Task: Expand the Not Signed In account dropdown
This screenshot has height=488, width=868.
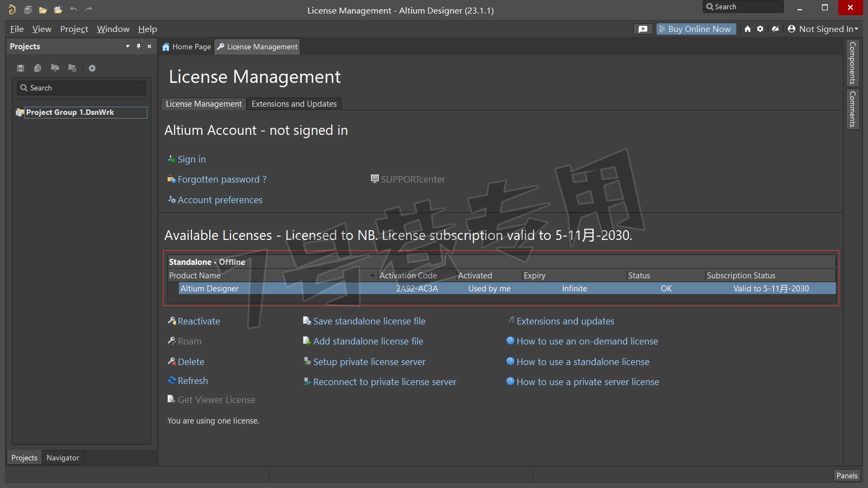Action: (x=856, y=29)
